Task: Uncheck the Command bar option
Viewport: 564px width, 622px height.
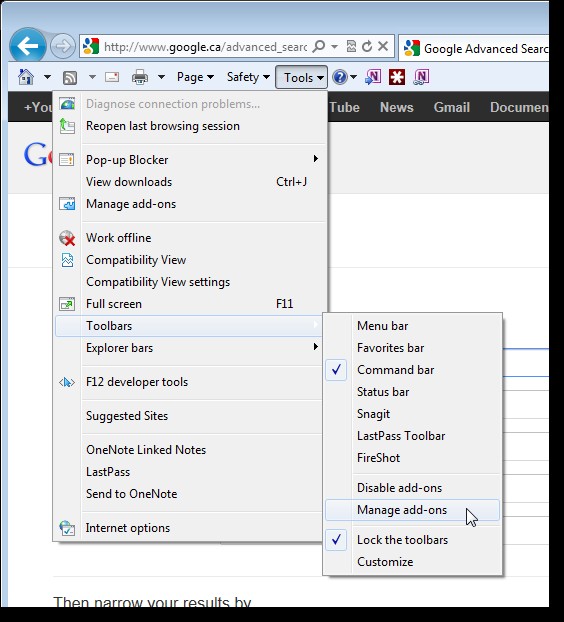Action: [412, 370]
